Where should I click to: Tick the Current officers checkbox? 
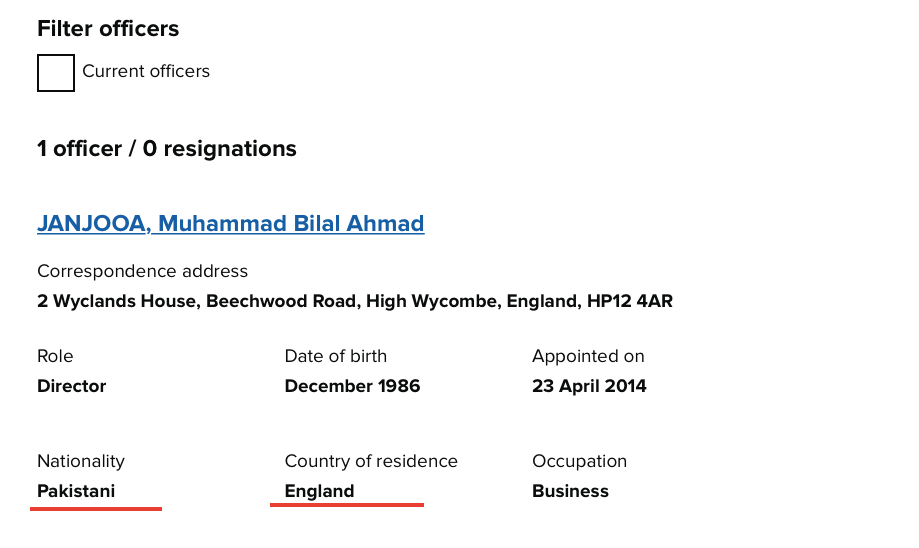pos(56,72)
